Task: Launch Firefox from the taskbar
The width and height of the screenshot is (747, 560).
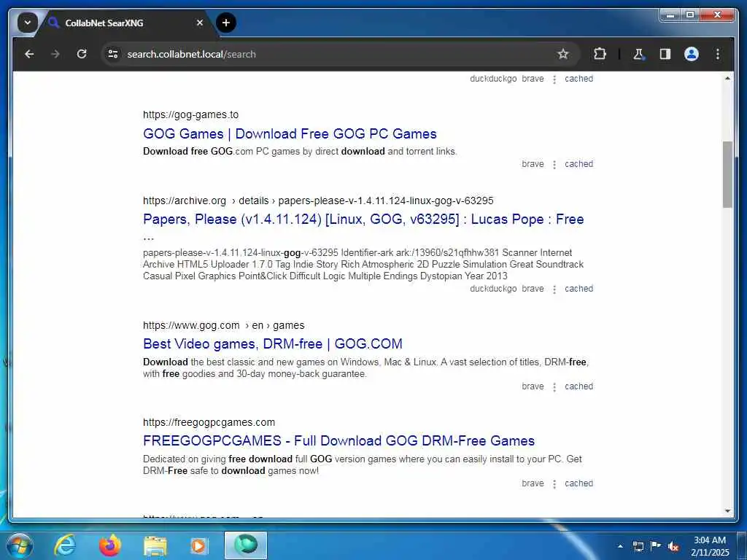Action: click(x=110, y=545)
